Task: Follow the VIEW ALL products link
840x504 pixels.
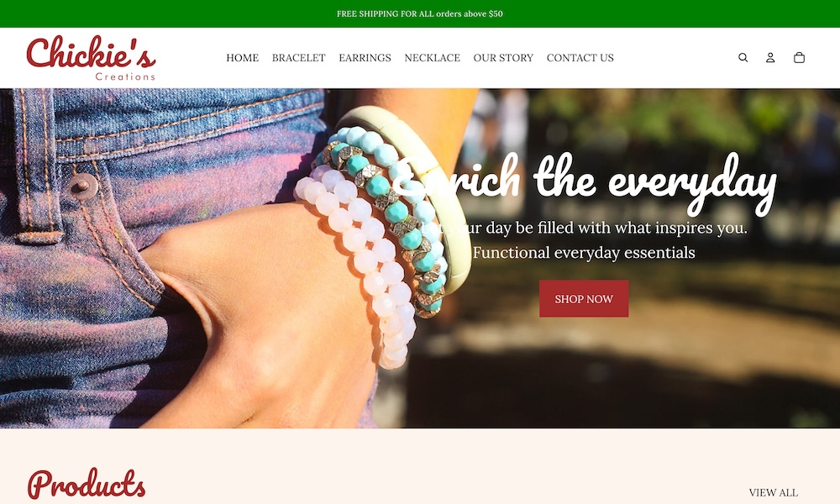Action: point(773,492)
